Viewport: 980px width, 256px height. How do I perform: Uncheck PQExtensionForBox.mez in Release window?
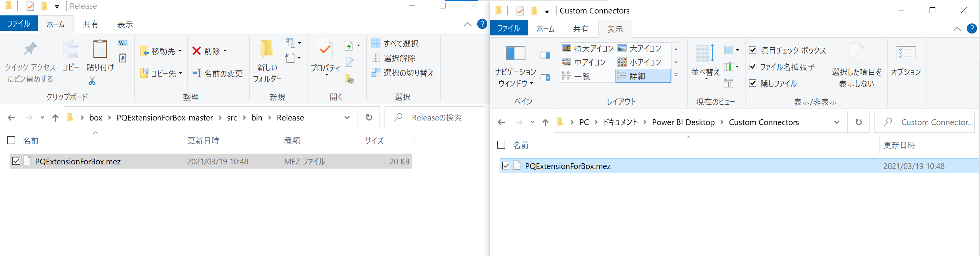pos(16,161)
